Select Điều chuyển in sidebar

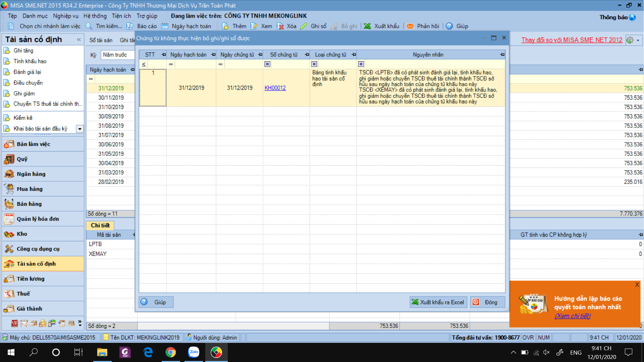click(28, 83)
